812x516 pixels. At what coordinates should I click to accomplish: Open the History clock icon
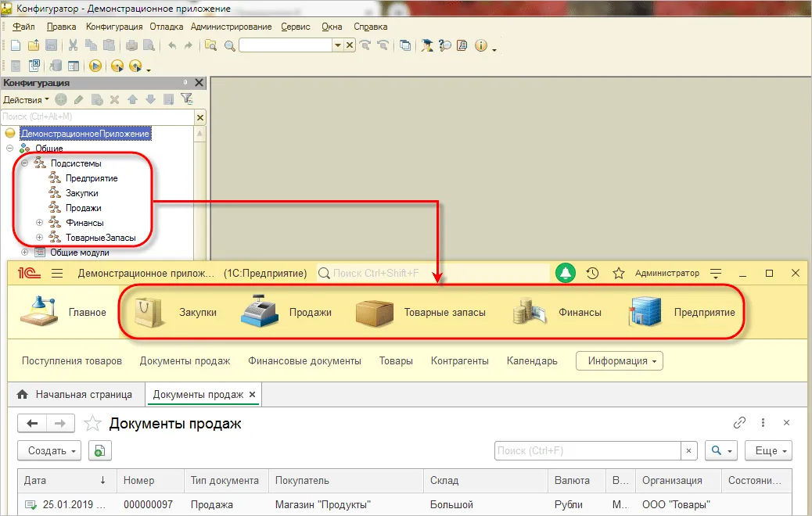tap(592, 274)
